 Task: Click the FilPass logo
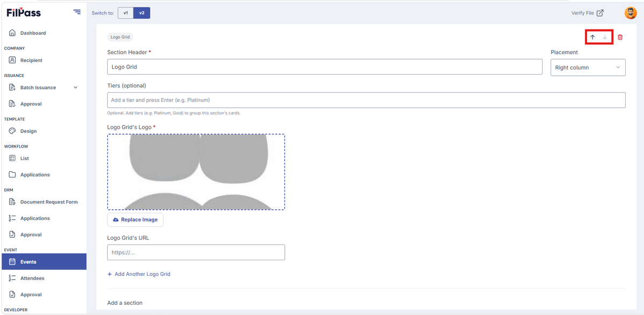(x=24, y=12)
